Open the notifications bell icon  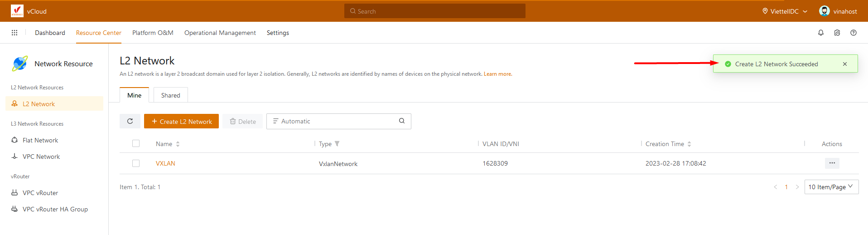[x=821, y=33]
